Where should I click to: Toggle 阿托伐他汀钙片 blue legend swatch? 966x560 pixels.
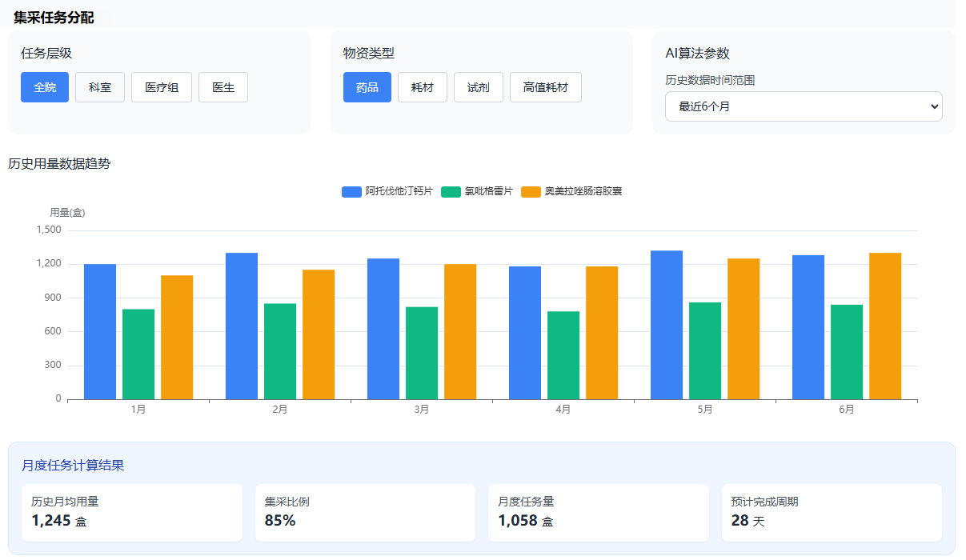click(x=351, y=192)
